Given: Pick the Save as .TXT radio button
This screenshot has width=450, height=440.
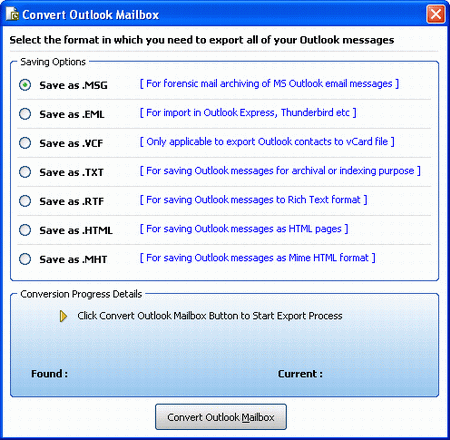Looking at the screenshot, I should pos(25,172).
